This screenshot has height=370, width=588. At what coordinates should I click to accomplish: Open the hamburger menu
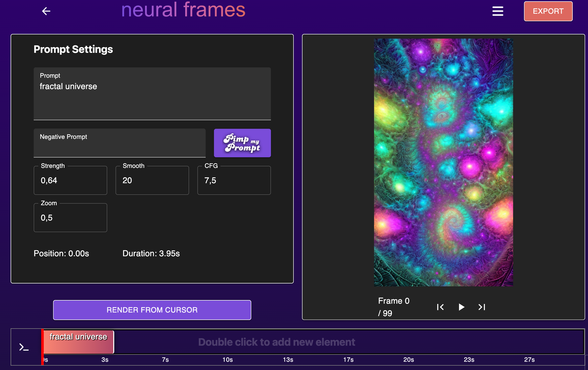pyautogui.click(x=498, y=11)
